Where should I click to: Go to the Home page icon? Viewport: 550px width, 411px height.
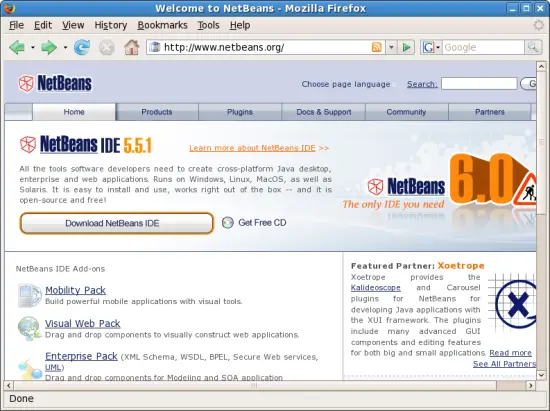132,47
